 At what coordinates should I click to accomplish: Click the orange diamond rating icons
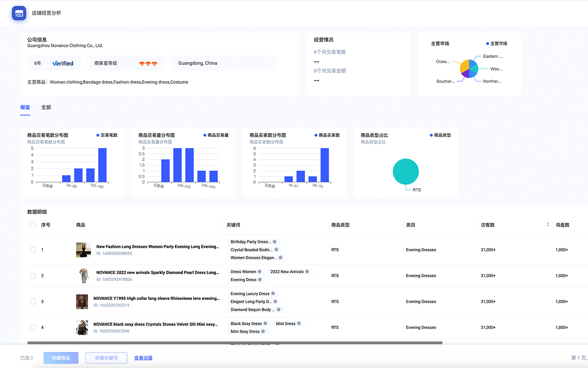click(148, 63)
